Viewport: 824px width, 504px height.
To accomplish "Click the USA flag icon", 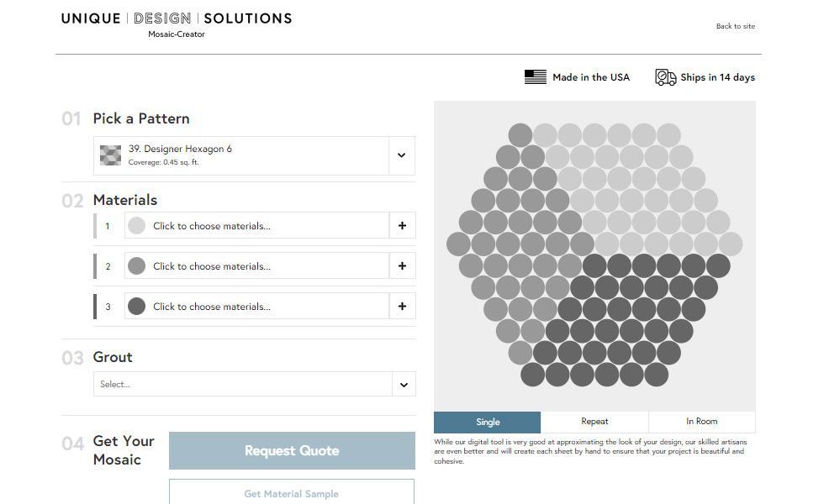I will (536, 77).
